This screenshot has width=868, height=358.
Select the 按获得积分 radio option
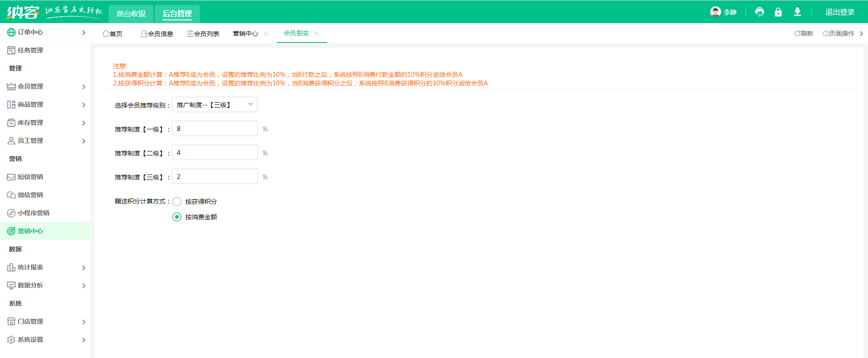(177, 202)
